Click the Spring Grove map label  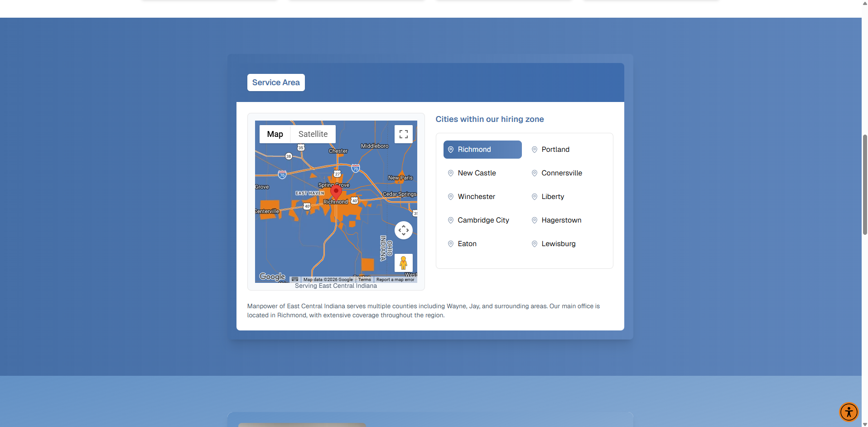point(334,185)
